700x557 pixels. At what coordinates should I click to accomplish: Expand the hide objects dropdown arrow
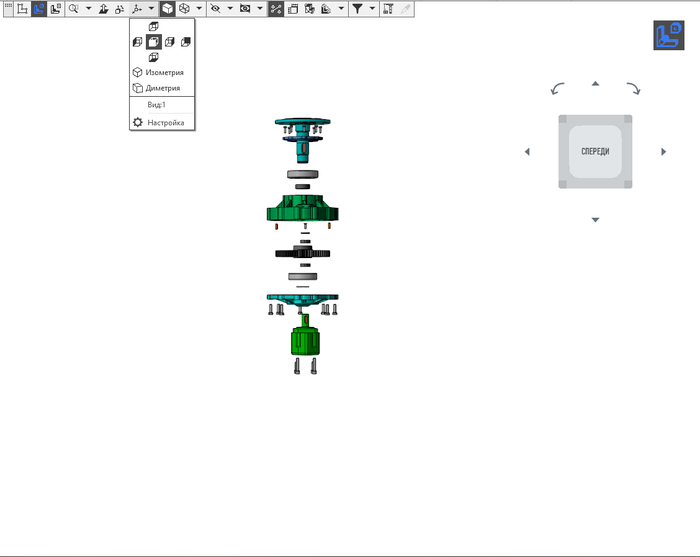pyautogui.click(x=230, y=9)
